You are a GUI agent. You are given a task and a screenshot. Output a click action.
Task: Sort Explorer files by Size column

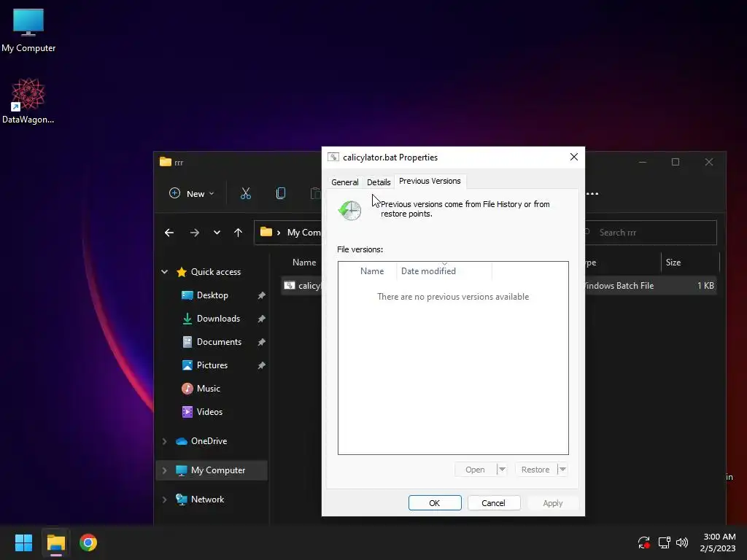pyautogui.click(x=690, y=262)
